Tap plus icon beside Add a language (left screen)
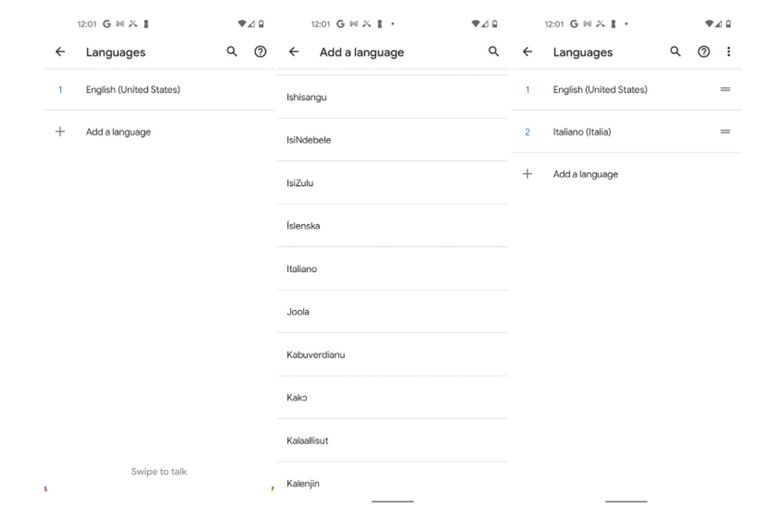This screenshot has height=512, width=768. click(x=60, y=131)
